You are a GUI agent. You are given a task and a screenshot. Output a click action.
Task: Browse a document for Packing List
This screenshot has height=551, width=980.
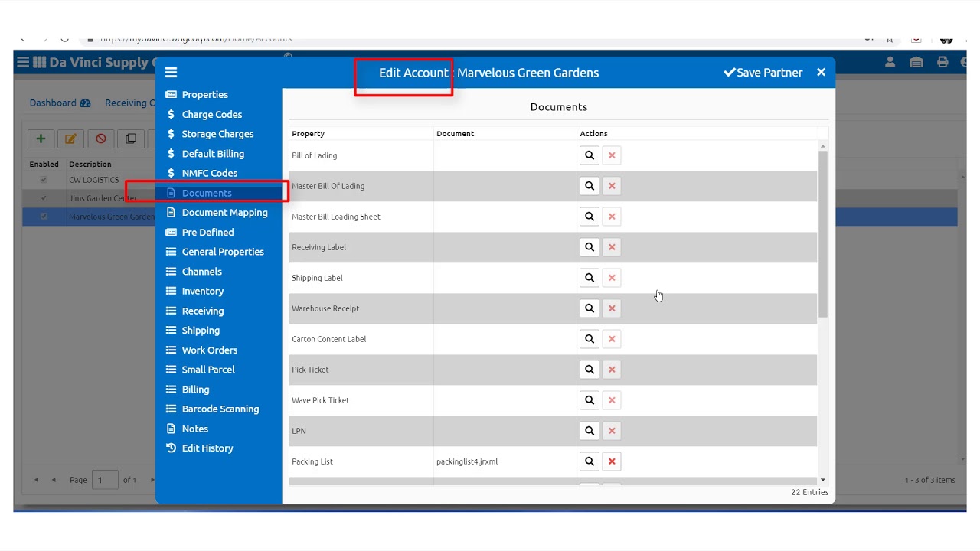click(x=590, y=461)
